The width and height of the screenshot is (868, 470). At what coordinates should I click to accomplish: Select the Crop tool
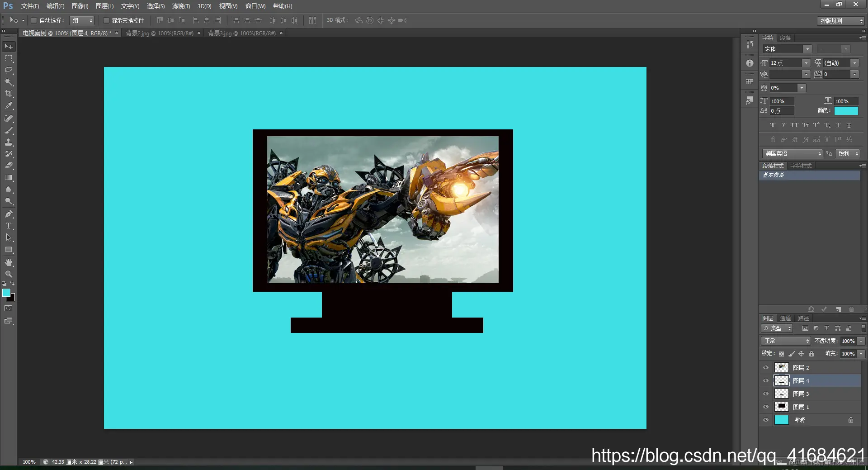[x=9, y=94]
